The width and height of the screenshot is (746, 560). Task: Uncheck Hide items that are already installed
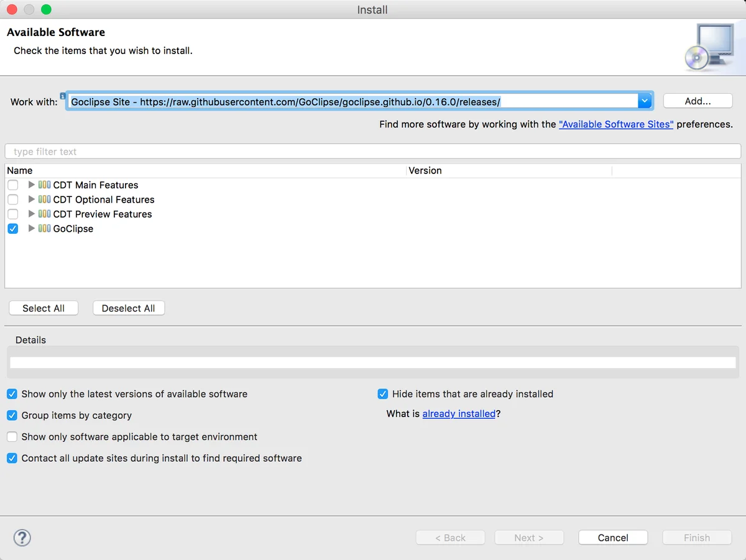click(x=383, y=394)
